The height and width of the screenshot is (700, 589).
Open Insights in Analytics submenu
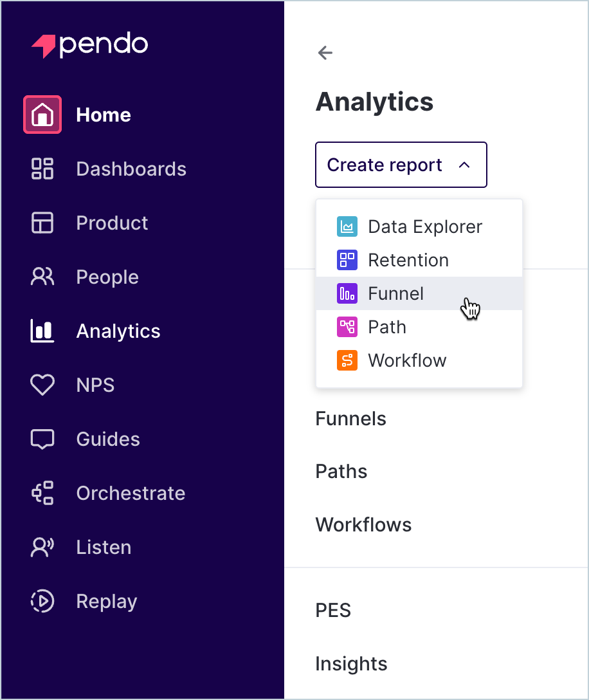pos(352,664)
